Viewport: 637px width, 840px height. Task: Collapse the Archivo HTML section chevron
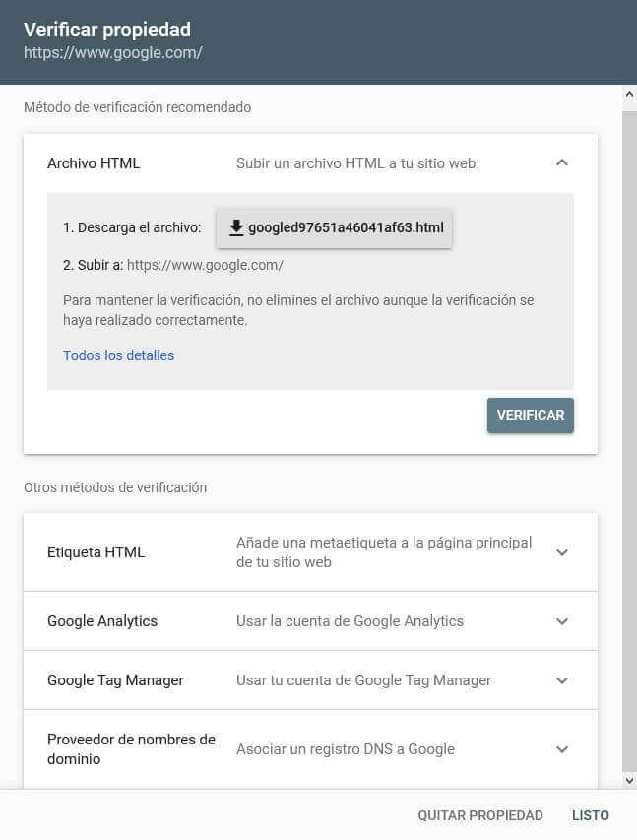click(x=561, y=162)
